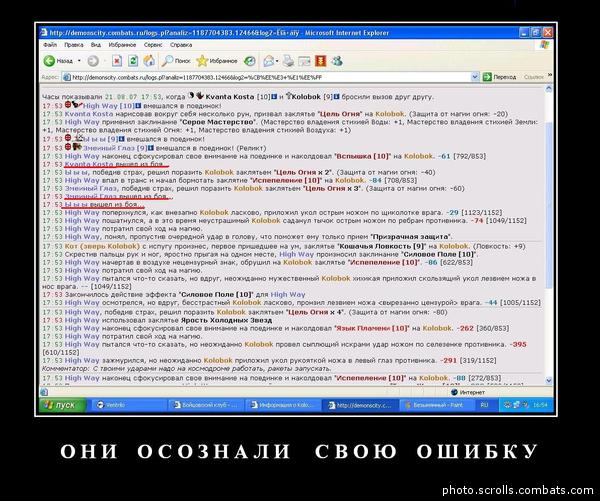Click 'Кот (зверь Kolobok)' text
Image resolution: width=600 pixels, height=501 pixels.
point(102,246)
